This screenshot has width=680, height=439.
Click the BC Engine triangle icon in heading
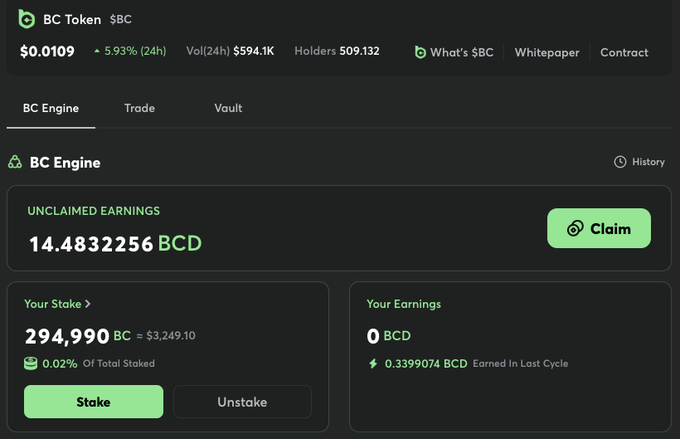click(x=15, y=162)
